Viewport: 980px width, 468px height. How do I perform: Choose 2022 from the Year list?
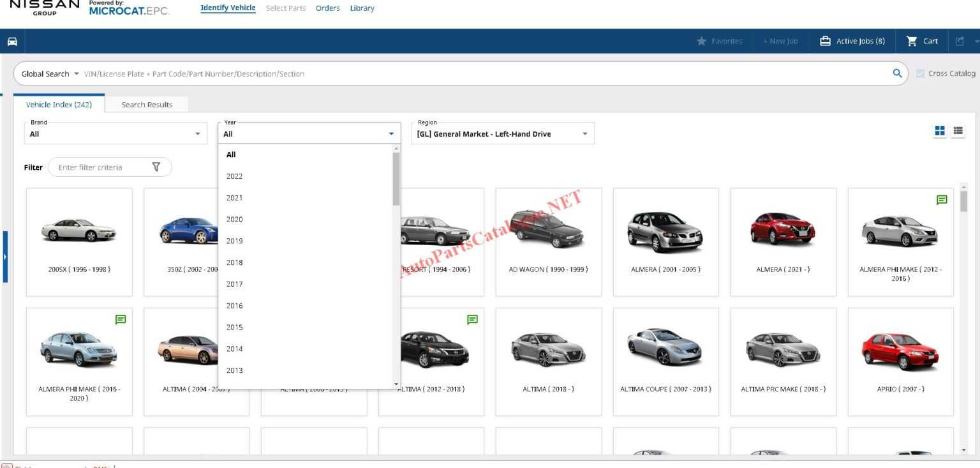coord(306,176)
